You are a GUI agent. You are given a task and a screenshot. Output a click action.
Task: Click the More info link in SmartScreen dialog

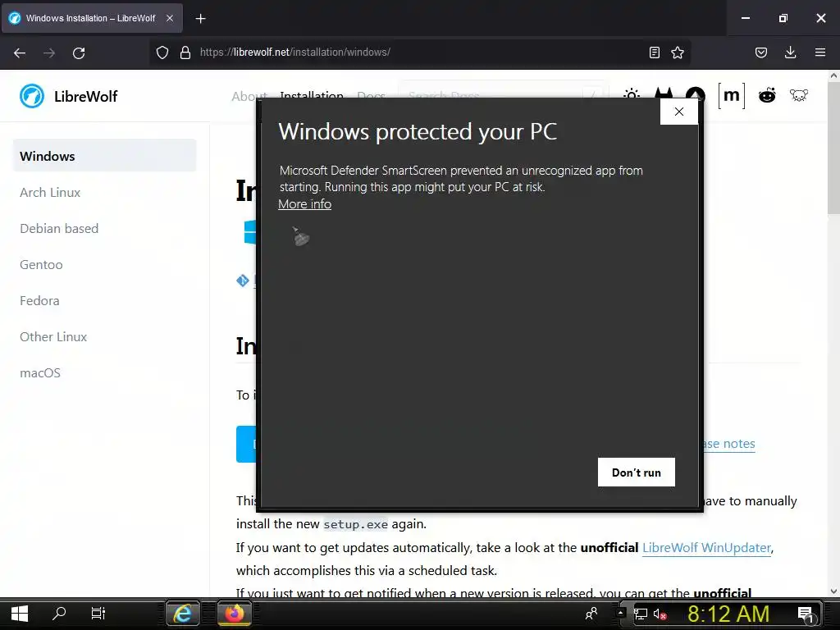tap(305, 204)
